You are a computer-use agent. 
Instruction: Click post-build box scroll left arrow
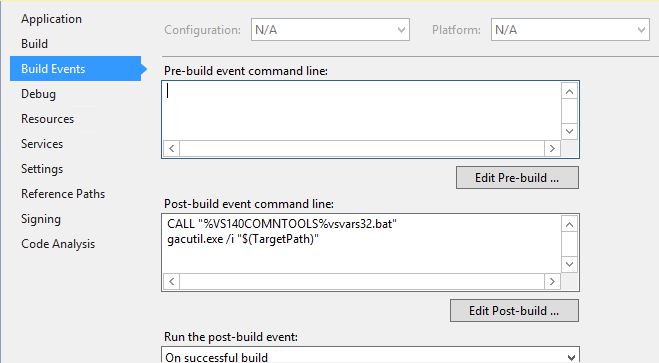171,281
